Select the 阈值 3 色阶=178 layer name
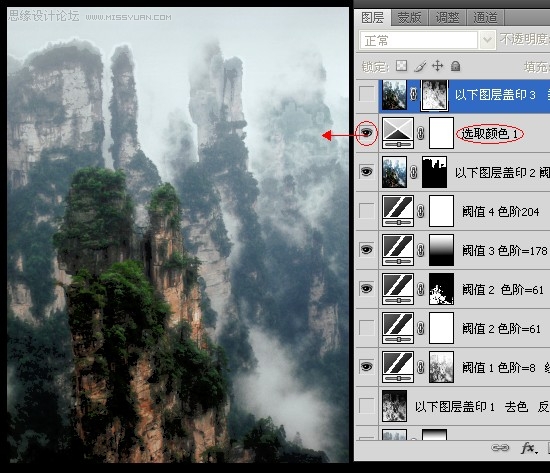This screenshot has width=550, height=473. click(504, 251)
